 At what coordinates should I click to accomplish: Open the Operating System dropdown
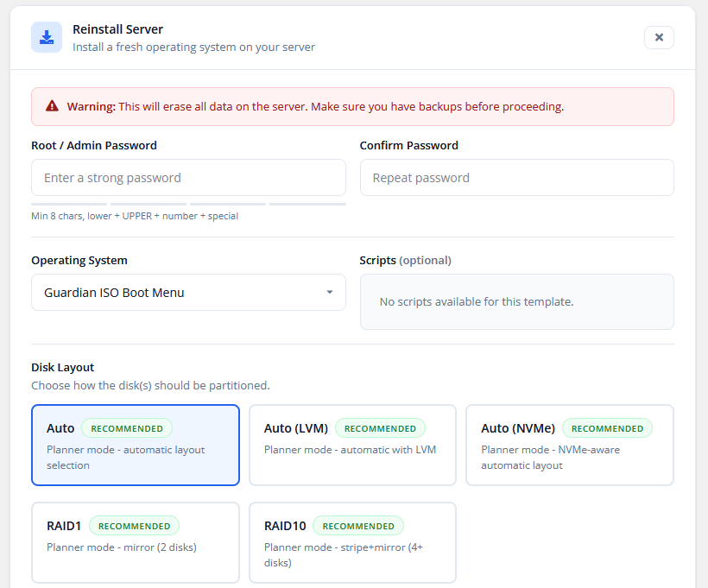[188, 292]
